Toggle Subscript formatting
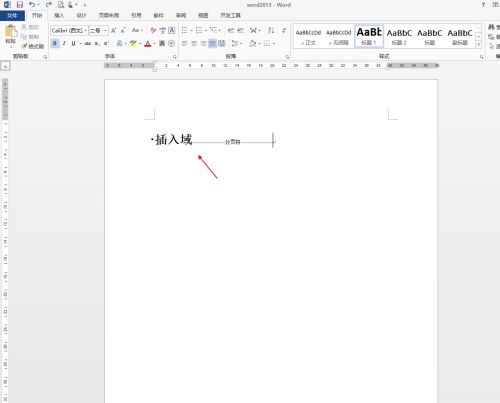This screenshot has height=403, width=500. coord(97,43)
